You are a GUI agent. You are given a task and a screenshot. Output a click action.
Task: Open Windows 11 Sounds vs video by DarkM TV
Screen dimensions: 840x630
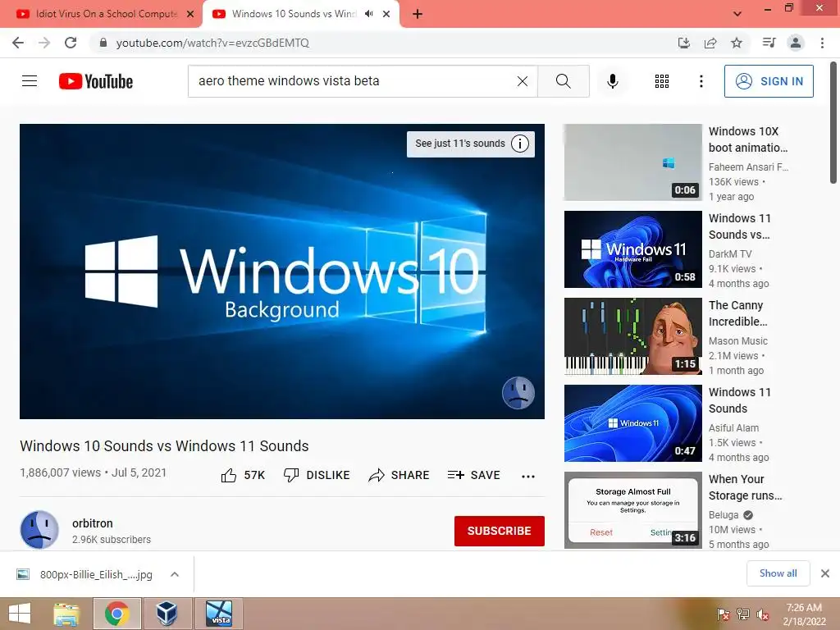[633, 249]
